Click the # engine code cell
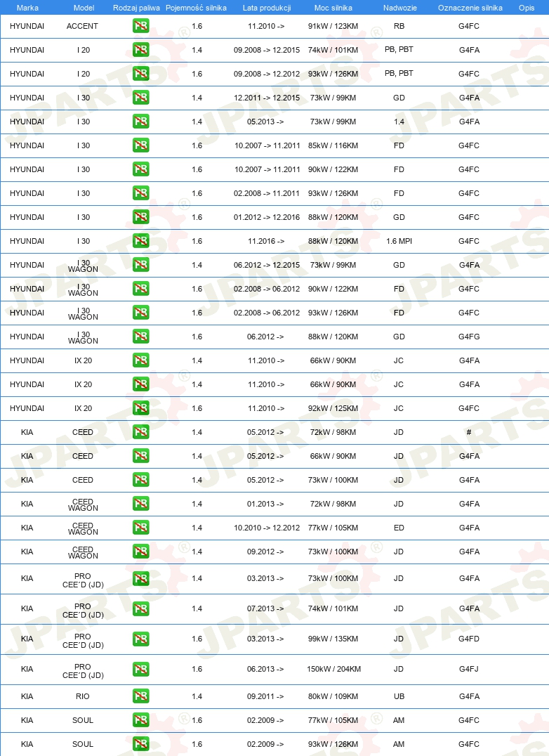The image size is (549, 756). point(469,432)
